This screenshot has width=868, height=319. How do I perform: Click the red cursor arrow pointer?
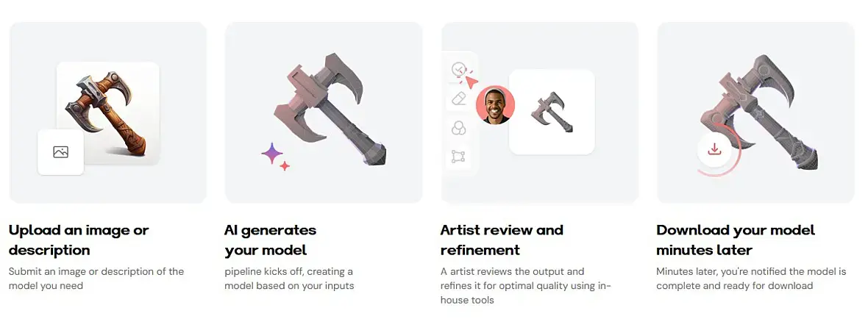click(471, 80)
